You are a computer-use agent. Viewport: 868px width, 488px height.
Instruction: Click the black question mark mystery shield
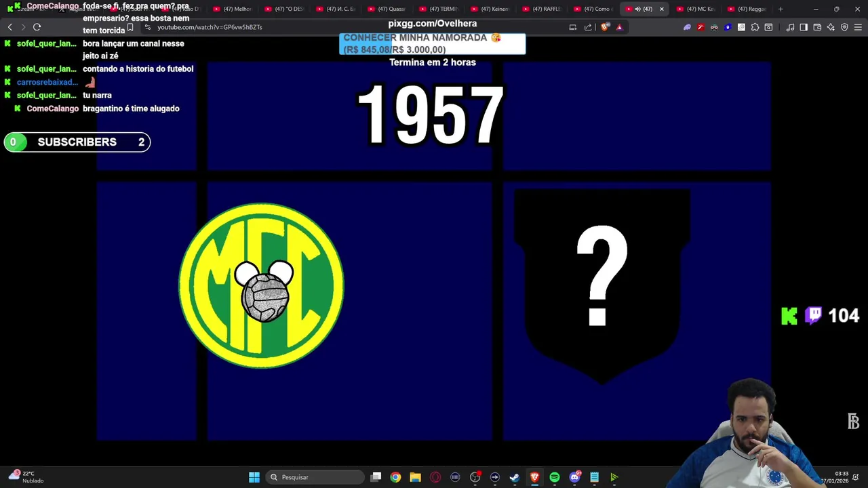click(602, 286)
